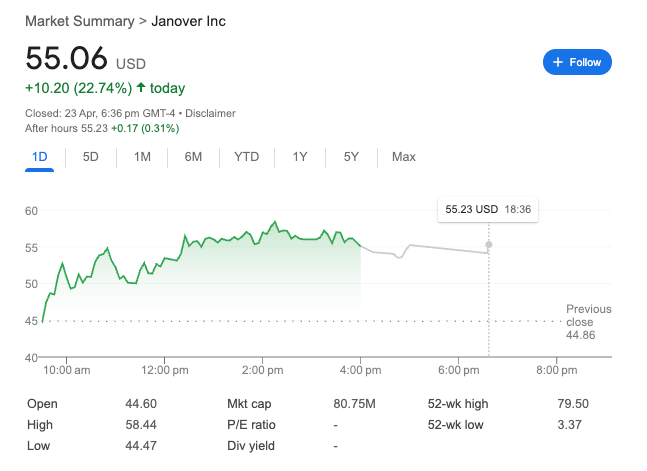This screenshot has width=647, height=471.
Task: Click the Open label in stats
Action: [42, 404]
